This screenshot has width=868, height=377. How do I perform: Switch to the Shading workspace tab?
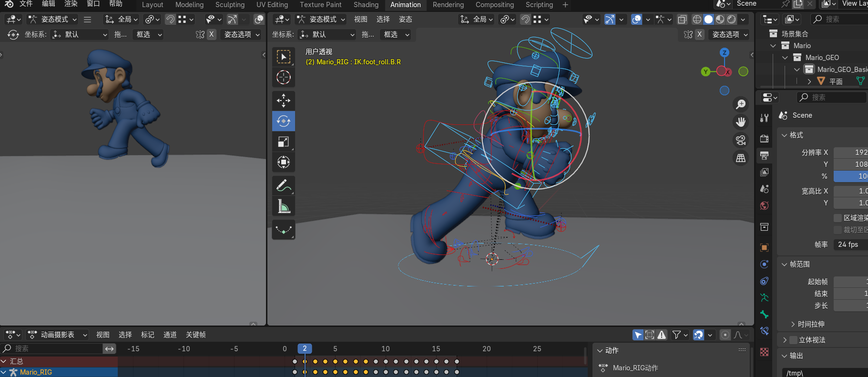click(366, 5)
